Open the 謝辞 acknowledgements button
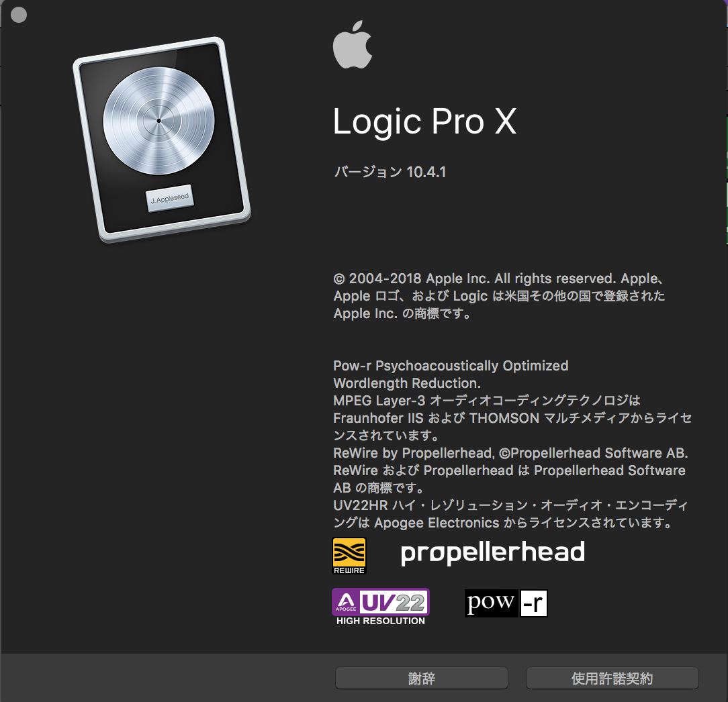 422,679
